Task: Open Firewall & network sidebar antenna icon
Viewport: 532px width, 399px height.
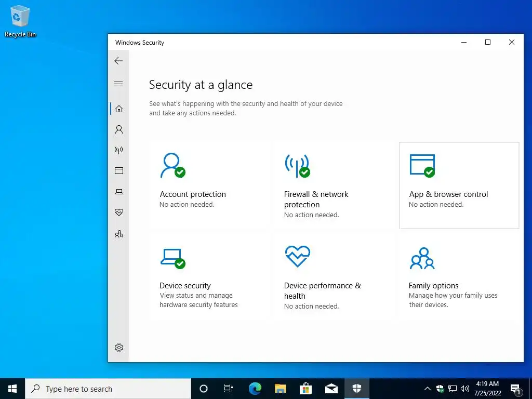Action: pos(119,150)
